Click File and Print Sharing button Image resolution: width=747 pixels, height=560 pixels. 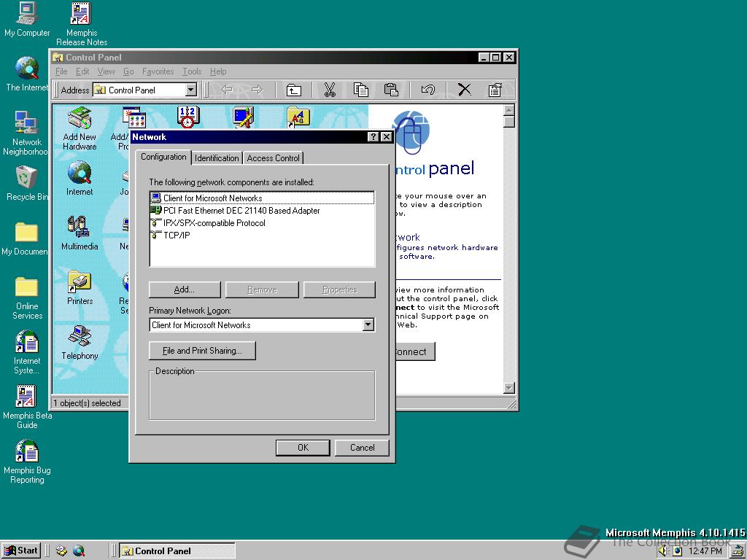[x=202, y=351]
